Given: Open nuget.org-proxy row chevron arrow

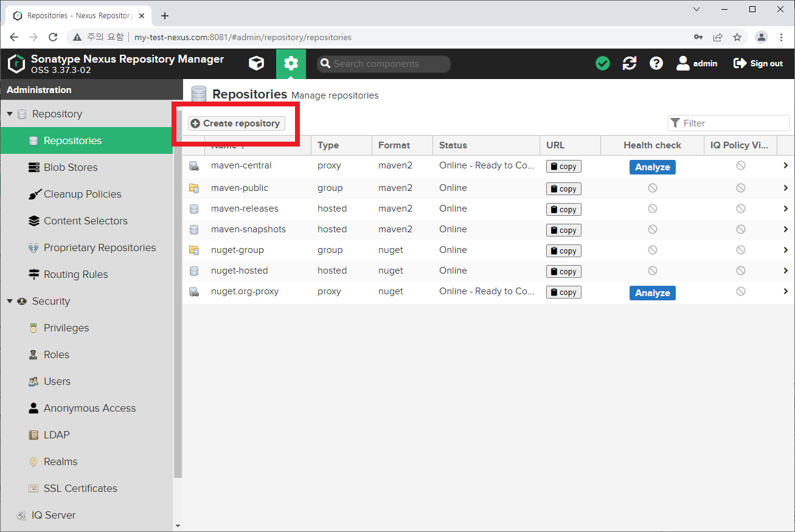Looking at the screenshot, I should pyautogui.click(x=786, y=291).
